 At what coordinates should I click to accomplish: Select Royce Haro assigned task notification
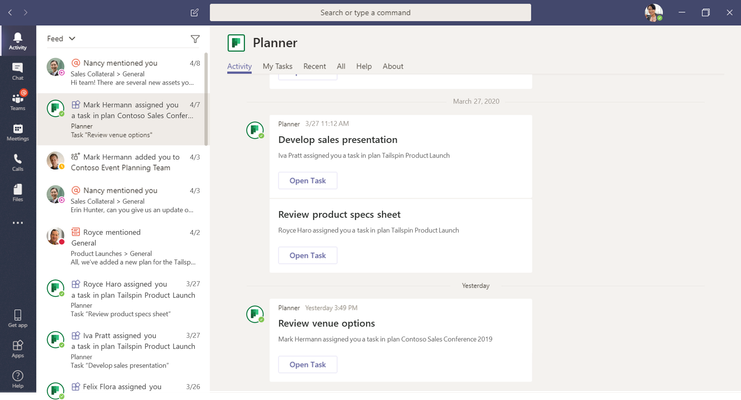point(123,298)
